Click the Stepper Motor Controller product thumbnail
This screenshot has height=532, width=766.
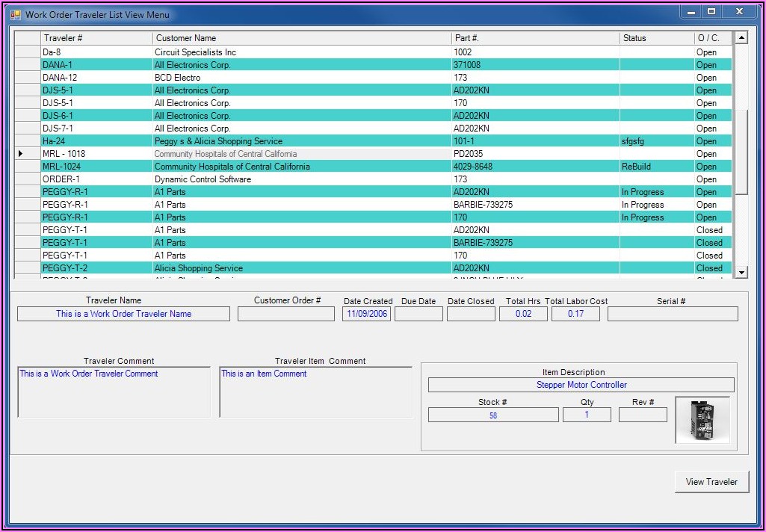[x=702, y=420]
